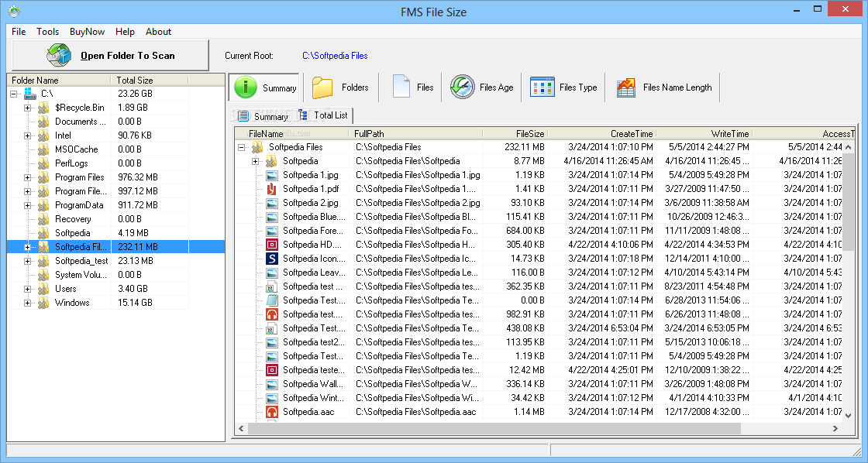Click the Softpedia 1.pdf file icon
The height and width of the screenshot is (463, 868).
coord(272,189)
